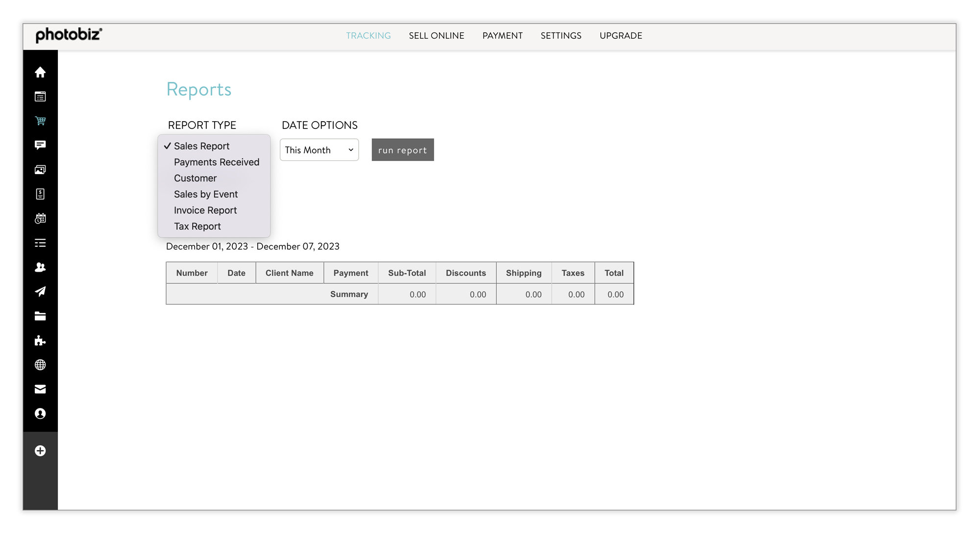Open the SELL ONLINE menu
The image size is (980, 535).
[436, 36]
